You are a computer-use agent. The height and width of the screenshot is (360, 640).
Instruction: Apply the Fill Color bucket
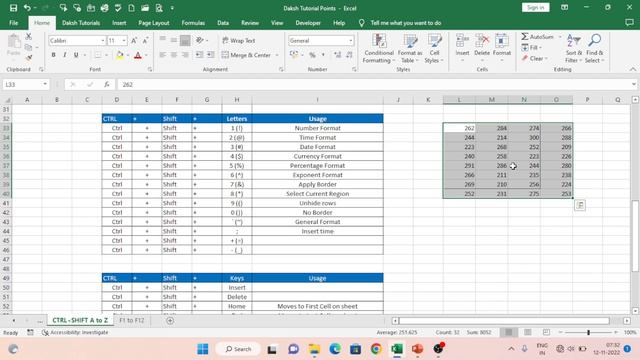[x=120, y=55]
